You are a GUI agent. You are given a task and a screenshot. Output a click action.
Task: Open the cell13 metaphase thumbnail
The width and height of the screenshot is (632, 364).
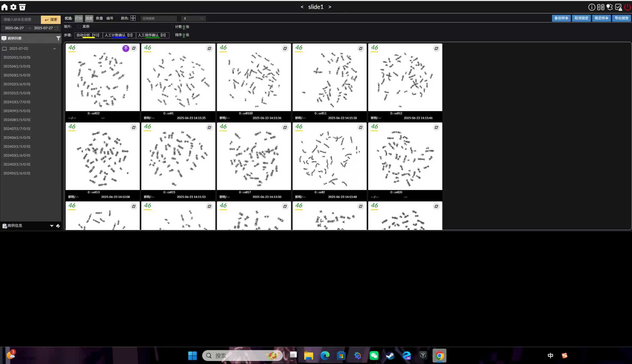click(x=102, y=156)
